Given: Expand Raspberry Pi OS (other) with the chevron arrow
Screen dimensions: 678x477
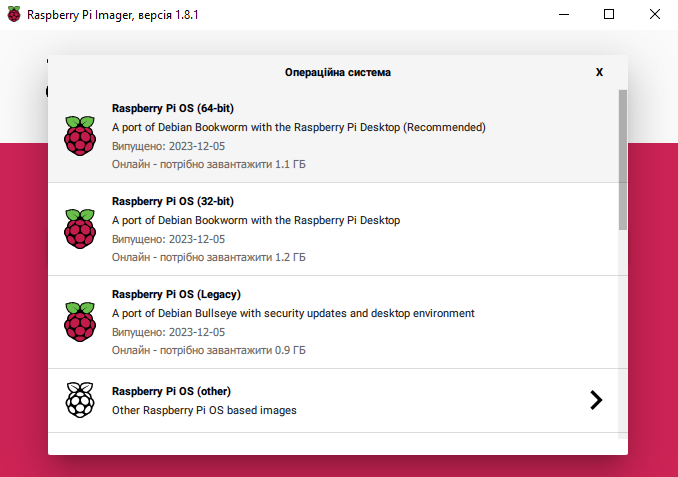Looking at the screenshot, I should [596, 400].
